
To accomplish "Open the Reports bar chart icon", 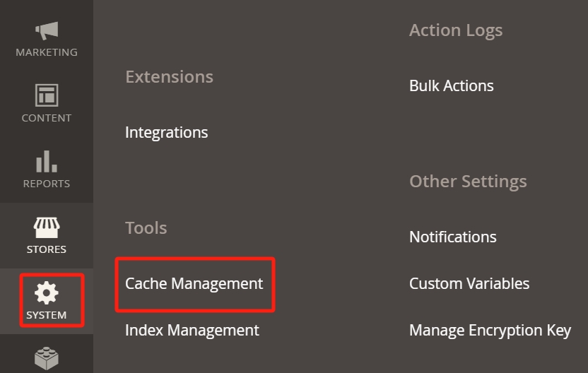I will pos(47,161).
